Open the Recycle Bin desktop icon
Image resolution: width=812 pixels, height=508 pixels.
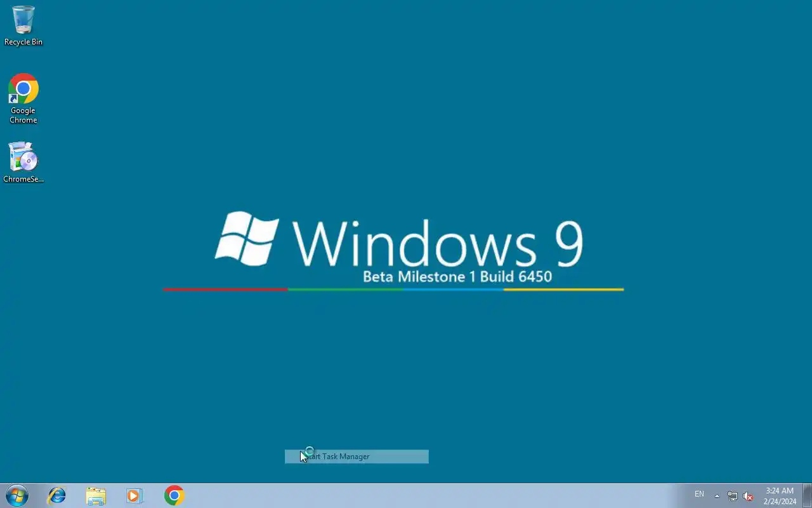click(x=23, y=25)
